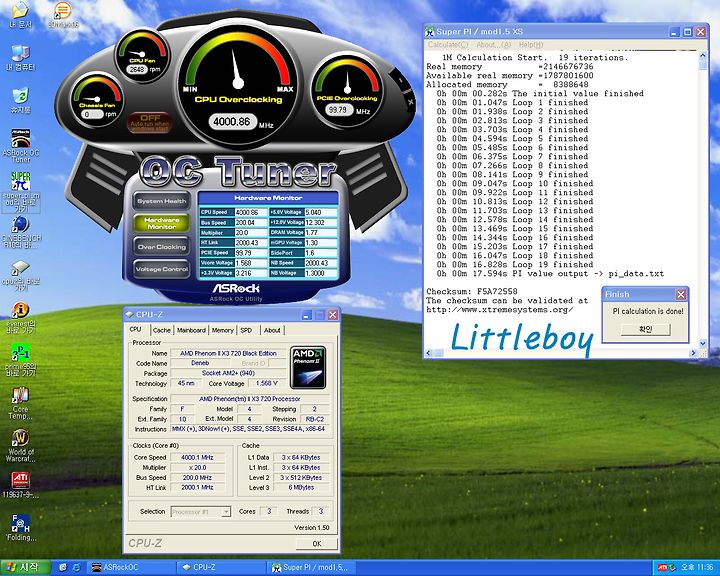Launch World of Warcraft desktop shortcut
This screenshot has height=576, width=720.
tap(20, 446)
